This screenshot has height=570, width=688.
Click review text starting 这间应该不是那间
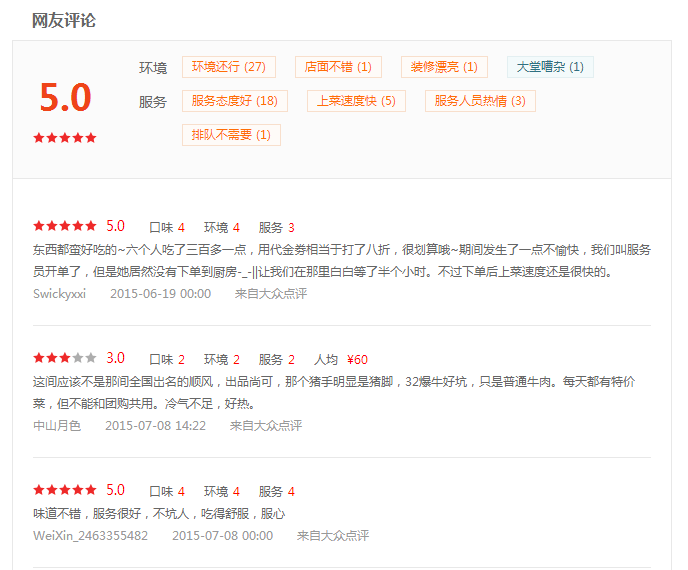click(x=334, y=393)
